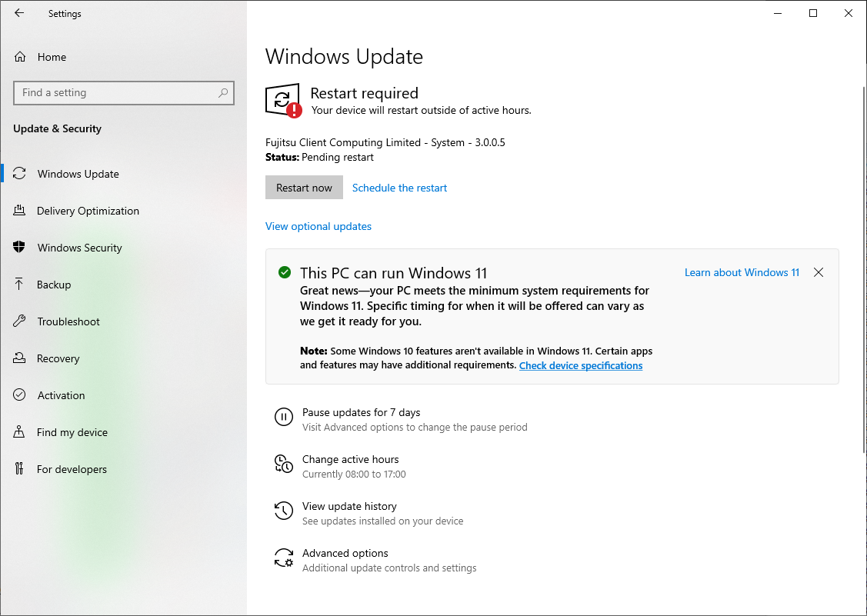Click the change active hours clock icon

point(284,464)
